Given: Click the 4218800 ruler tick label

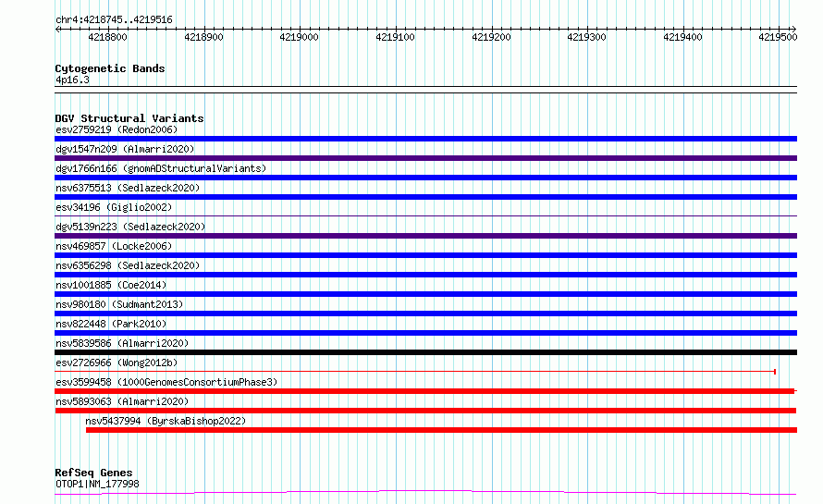Looking at the screenshot, I should pos(107,37).
